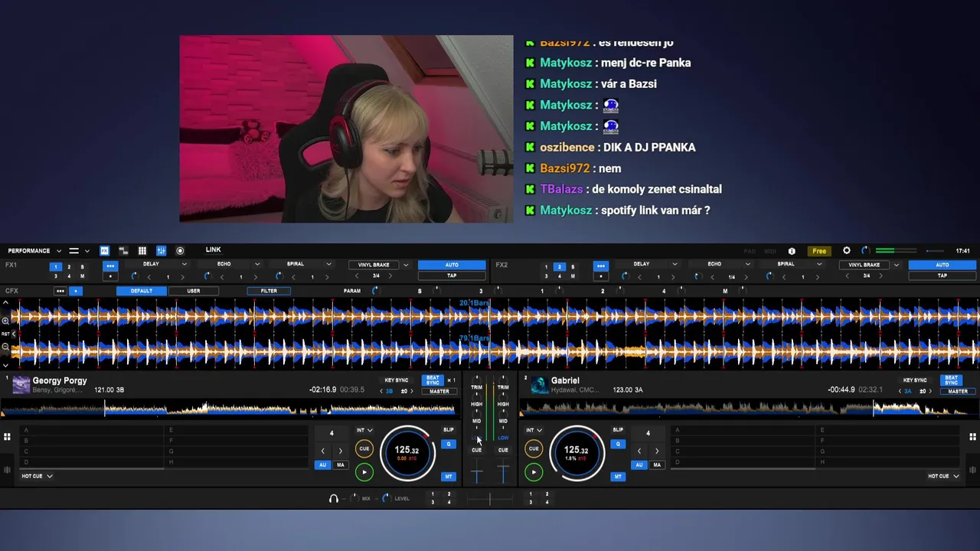The image size is (980, 551).
Task: Decrease the deck 1 loop beat size
Action: [x=322, y=451]
